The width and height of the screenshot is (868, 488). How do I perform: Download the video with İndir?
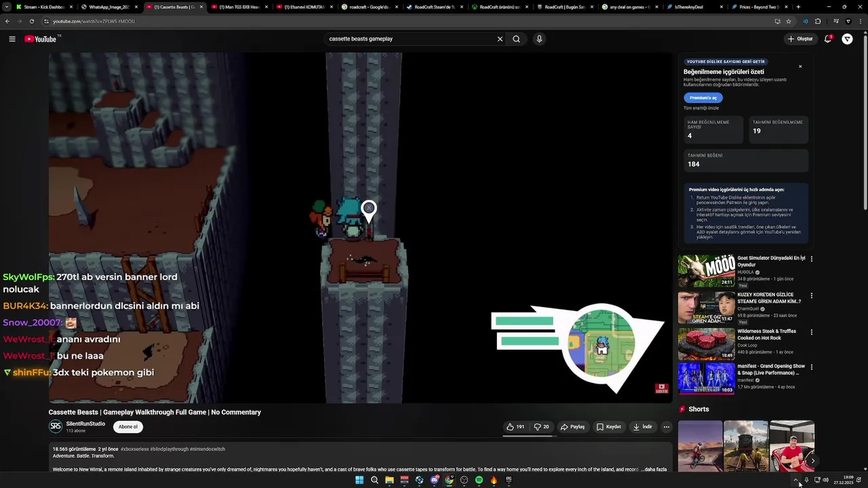643,427
